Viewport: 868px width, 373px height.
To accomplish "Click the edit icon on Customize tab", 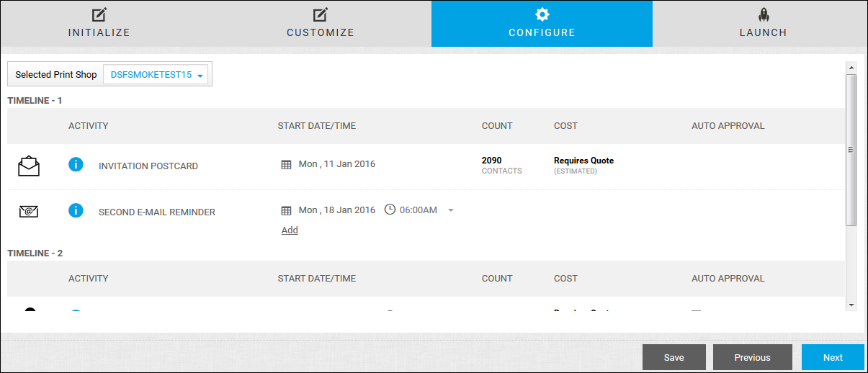I will tap(321, 15).
